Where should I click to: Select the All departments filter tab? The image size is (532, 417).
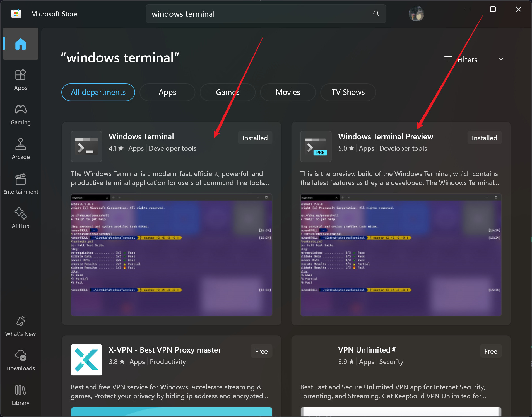pos(98,92)
